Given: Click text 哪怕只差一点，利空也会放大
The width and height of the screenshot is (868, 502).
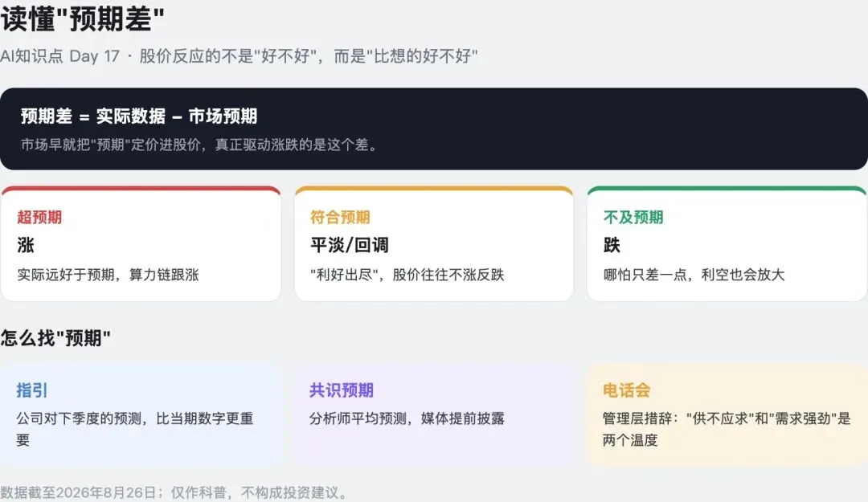Looking at the screenshot, I should pyautogui.click(x=694, y=275).
